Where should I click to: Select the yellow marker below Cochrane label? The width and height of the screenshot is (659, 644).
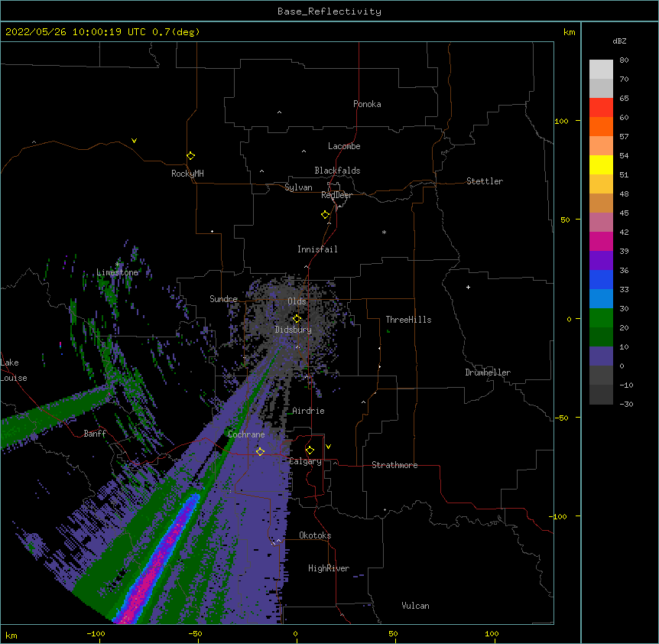point(260,451)
